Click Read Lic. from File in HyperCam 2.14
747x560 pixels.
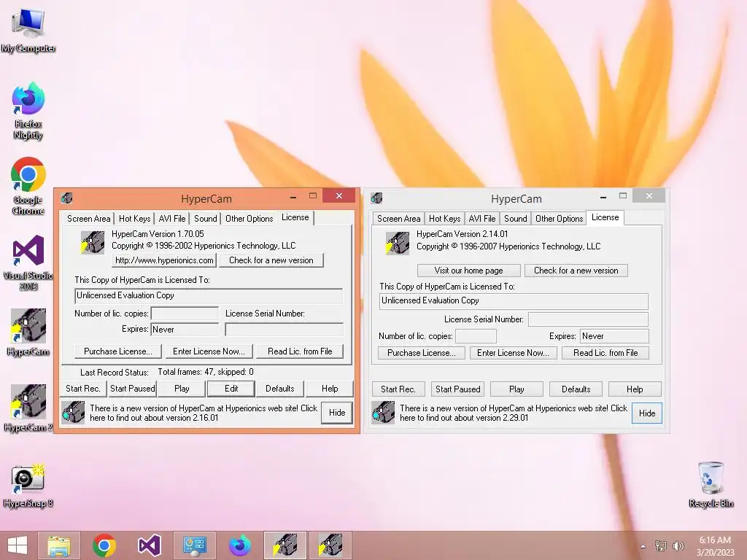[605, 353]
